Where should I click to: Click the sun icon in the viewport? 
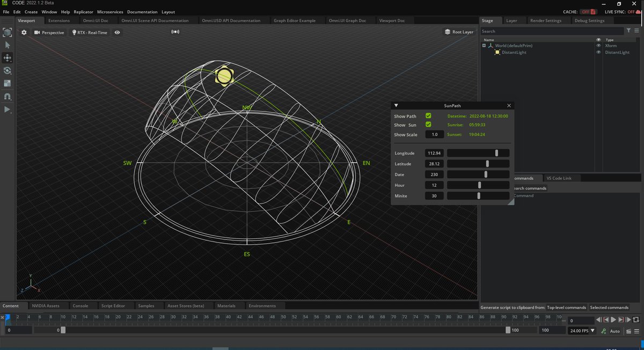(224, 76)
